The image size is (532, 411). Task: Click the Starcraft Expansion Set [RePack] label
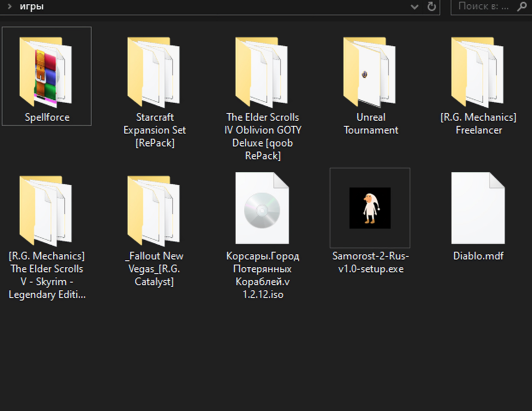tap(155, 130)
